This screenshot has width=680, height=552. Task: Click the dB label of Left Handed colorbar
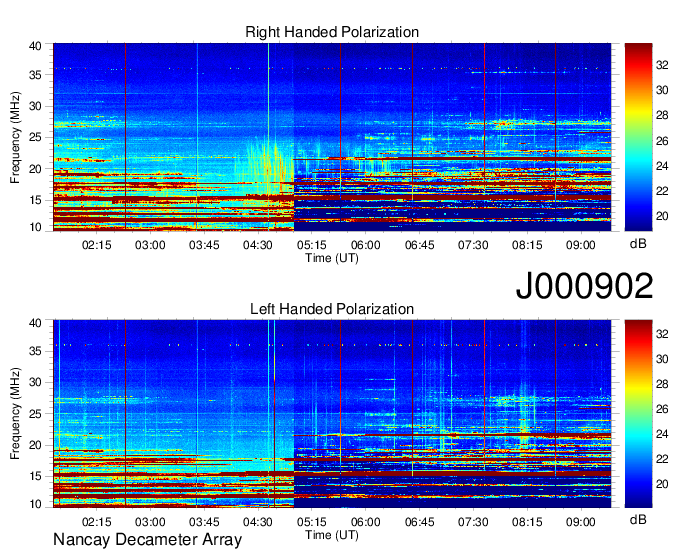click(x=638, y=519)
